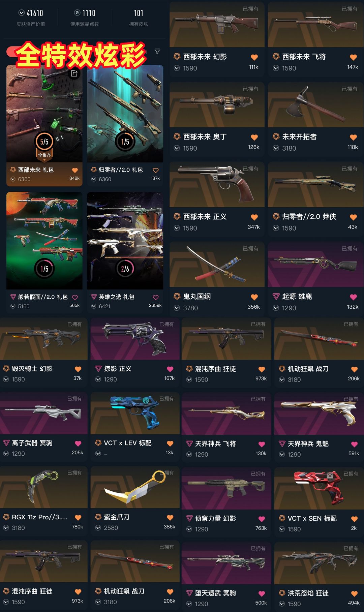Click the 101 拥有皮肤 counter

[139, 18]
